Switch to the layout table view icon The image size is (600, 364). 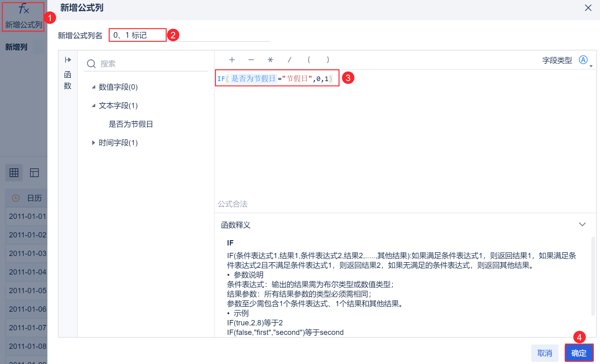click(34, 173)
